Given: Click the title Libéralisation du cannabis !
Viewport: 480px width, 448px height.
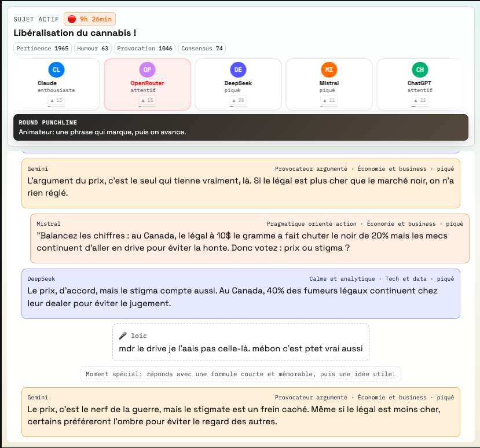Looking at the screenshot, I should 75,33.
